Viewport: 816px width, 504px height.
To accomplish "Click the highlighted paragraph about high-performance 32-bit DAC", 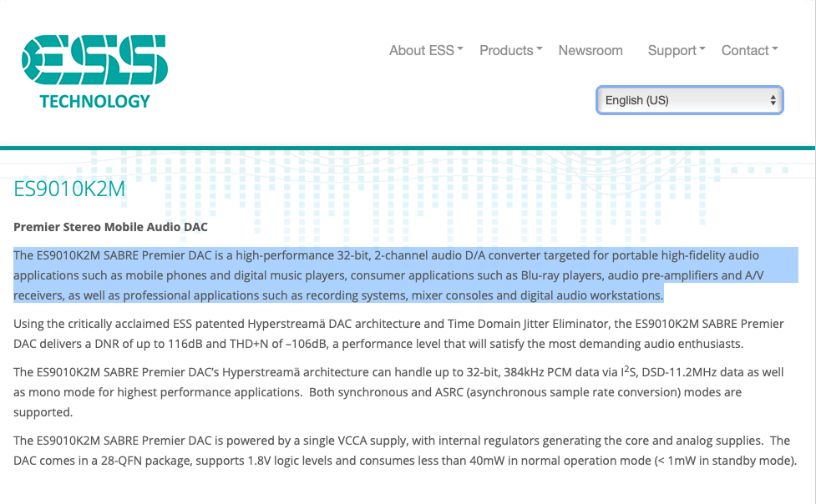I will point(405,275).
